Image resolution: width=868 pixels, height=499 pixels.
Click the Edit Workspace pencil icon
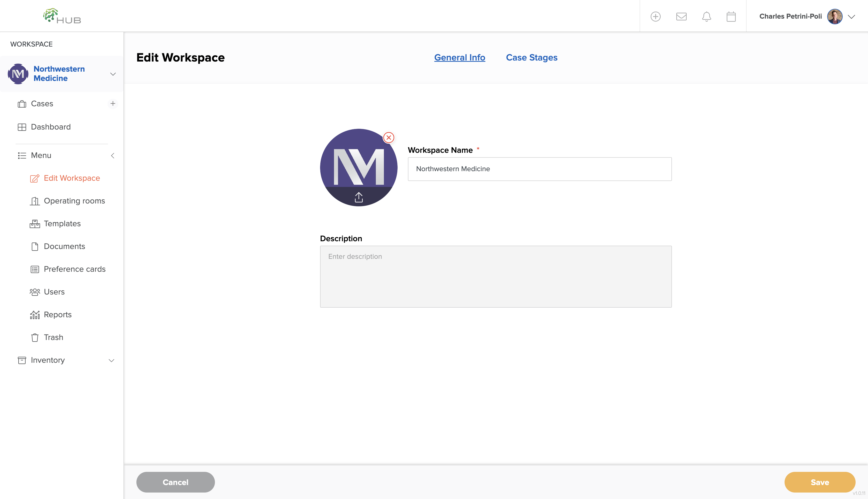(35, 179)
